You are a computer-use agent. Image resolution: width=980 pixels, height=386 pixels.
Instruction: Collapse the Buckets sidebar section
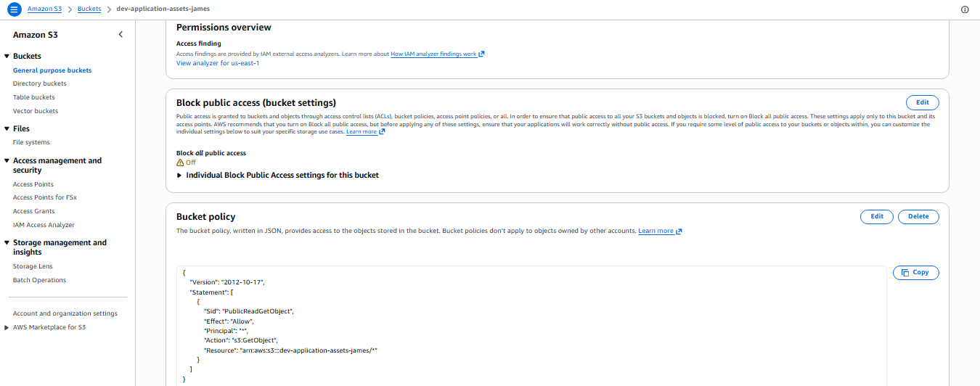tap(7, 56)
